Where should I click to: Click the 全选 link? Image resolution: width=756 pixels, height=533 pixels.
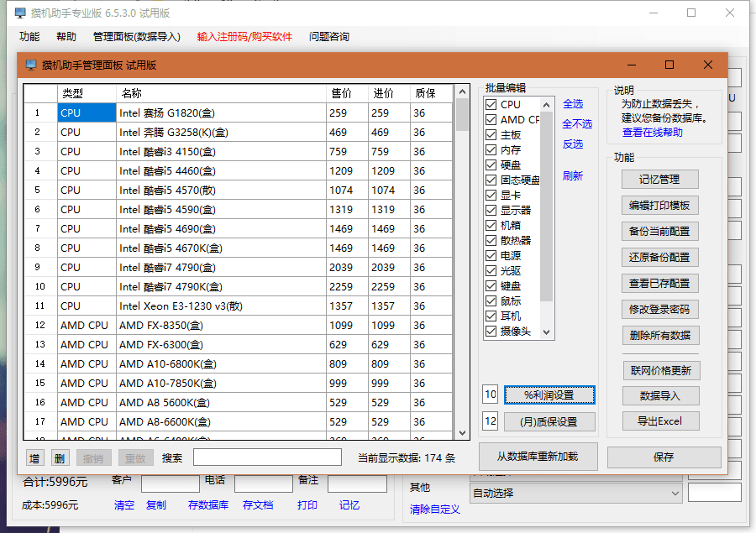573,103
